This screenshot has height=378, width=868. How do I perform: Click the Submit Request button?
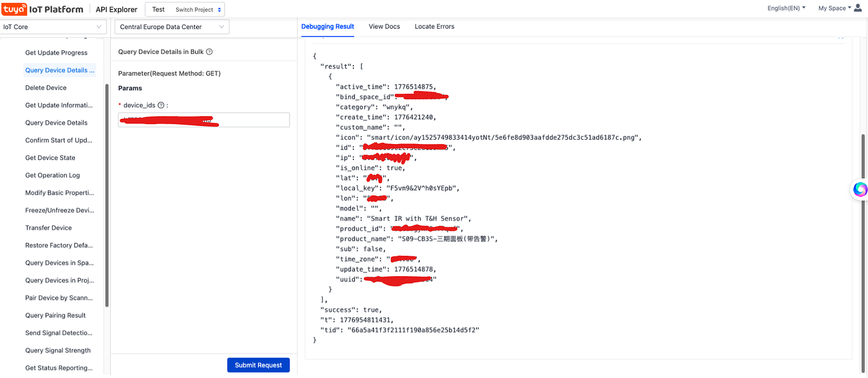259,365
